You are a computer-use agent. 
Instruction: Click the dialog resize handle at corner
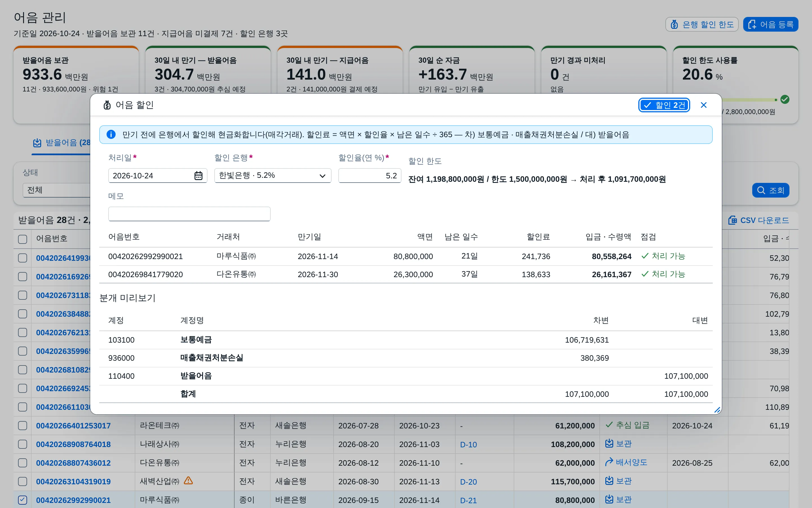click(717, 410)
